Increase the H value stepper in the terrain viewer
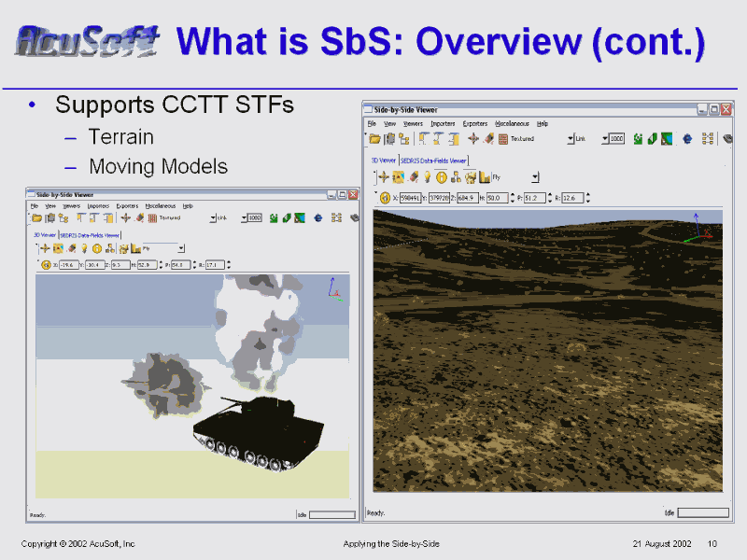Screen dimensions: 747x560 [511, 194]
